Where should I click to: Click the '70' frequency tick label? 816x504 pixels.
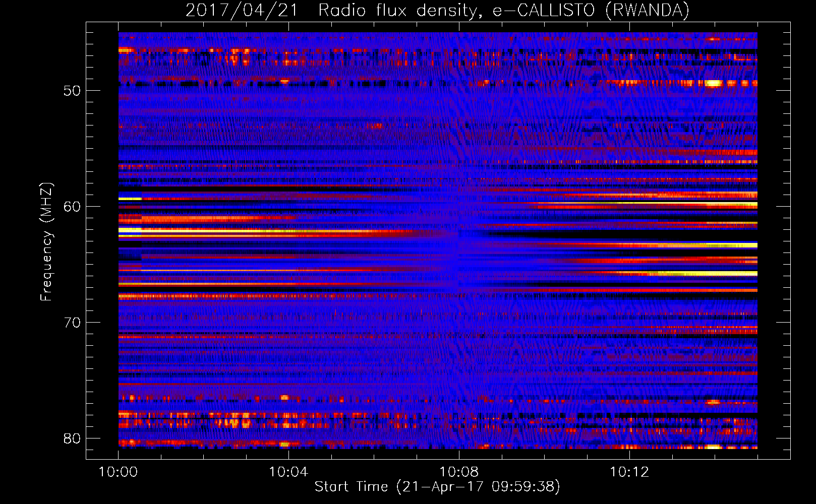click(x=72, y=323)
